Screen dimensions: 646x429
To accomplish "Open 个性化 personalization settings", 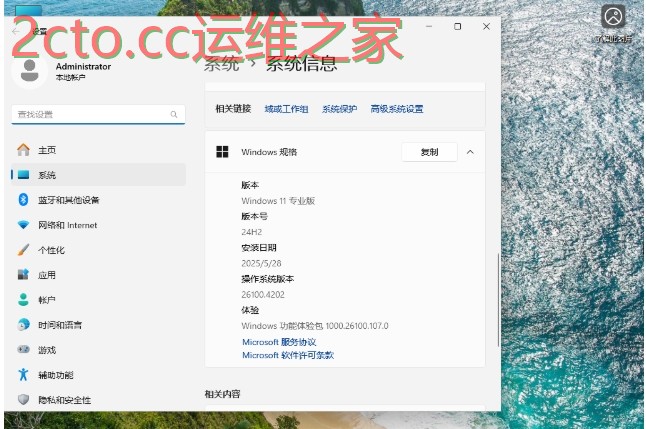I will 98,250.
